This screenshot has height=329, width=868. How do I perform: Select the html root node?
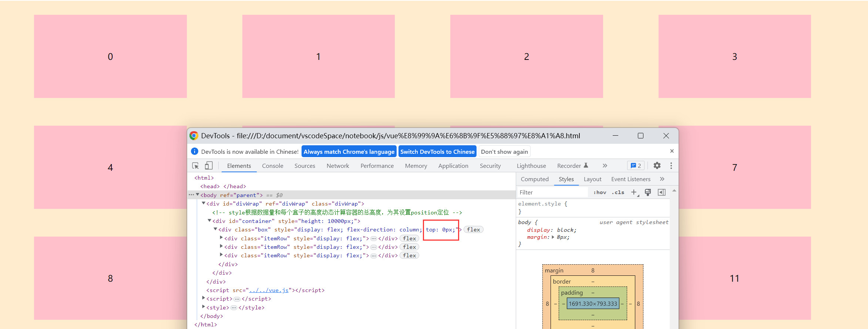(204, 178)
